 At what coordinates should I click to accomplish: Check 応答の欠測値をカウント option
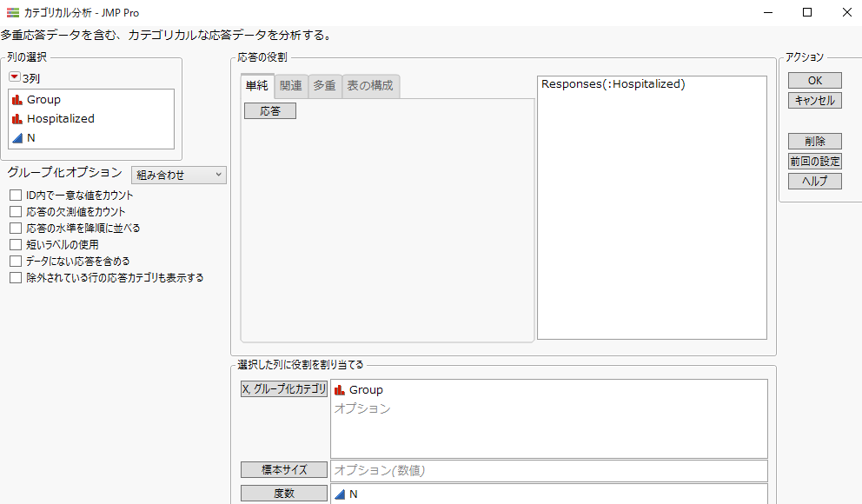15,211
